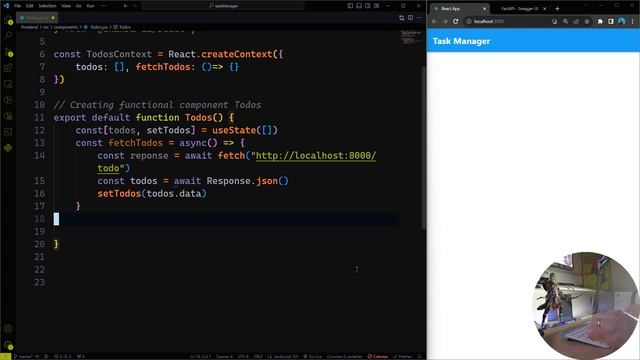640x360 pixels.
Task: Open Source Control view in activity bar
Action: [x=8, y=52]
